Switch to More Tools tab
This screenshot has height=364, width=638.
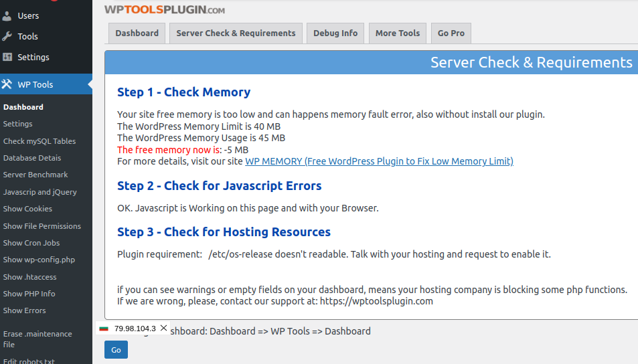pyautogui.click(x=398, y=33)
